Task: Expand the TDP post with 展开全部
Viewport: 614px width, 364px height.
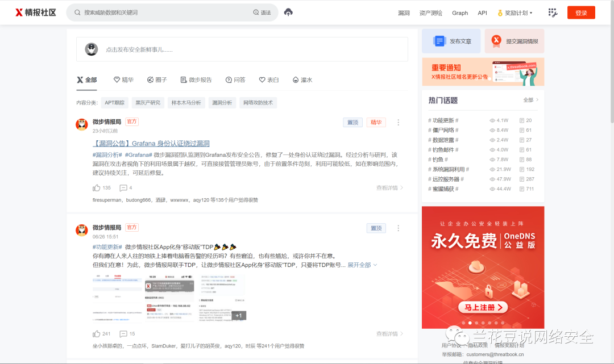Action: coord(362,265)
